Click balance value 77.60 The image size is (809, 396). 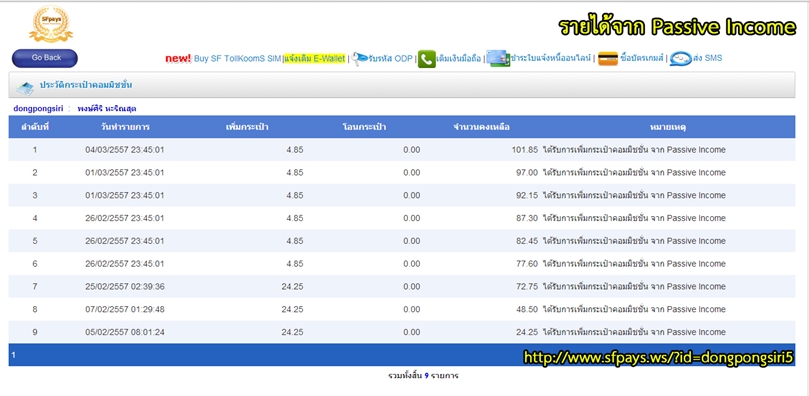click(x=527, y=263)
